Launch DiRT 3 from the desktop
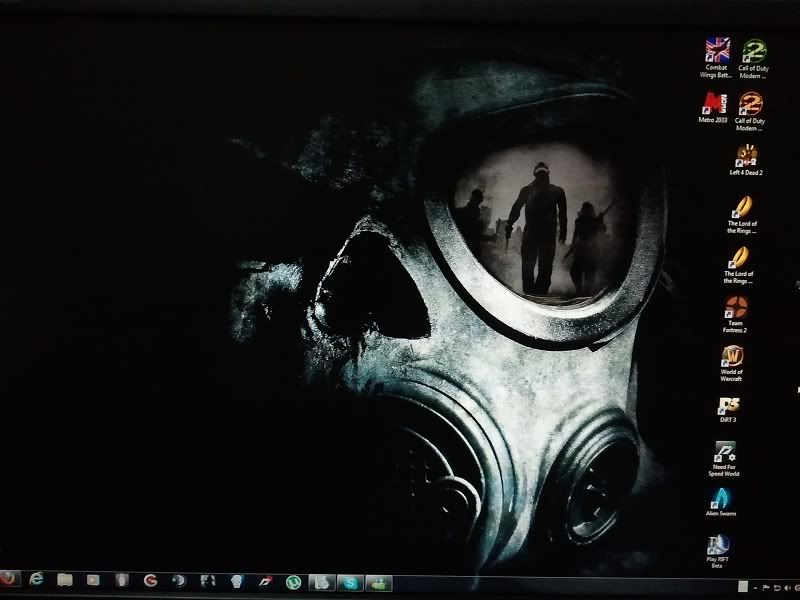Viewport: 800px width, 600px height. (x=729, y=410)
